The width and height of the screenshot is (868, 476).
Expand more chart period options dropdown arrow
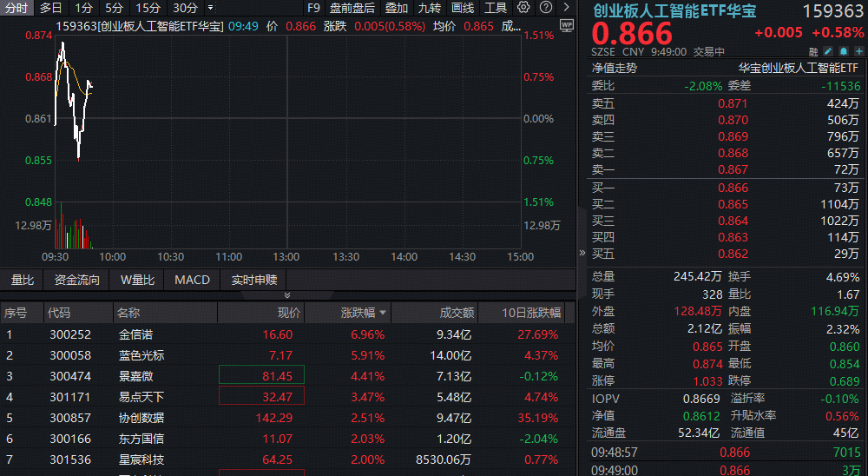click(x=210, y=8)
